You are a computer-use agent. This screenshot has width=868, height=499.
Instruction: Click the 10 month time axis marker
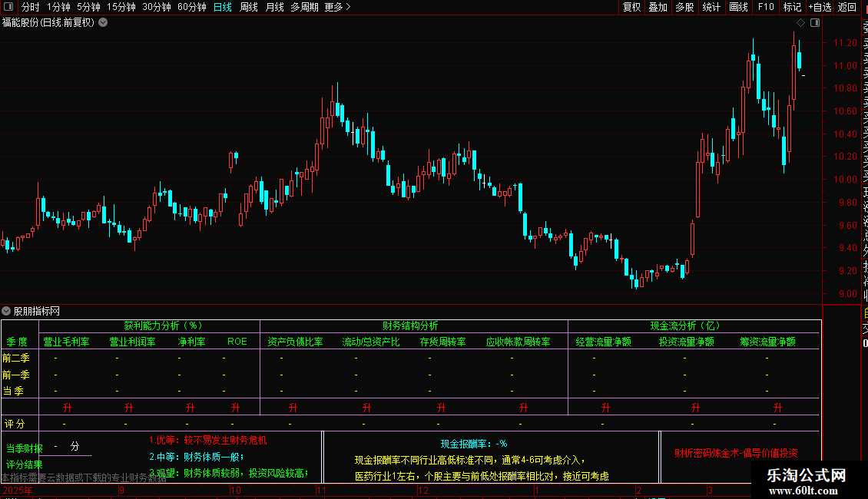click(x=236, y=490)
